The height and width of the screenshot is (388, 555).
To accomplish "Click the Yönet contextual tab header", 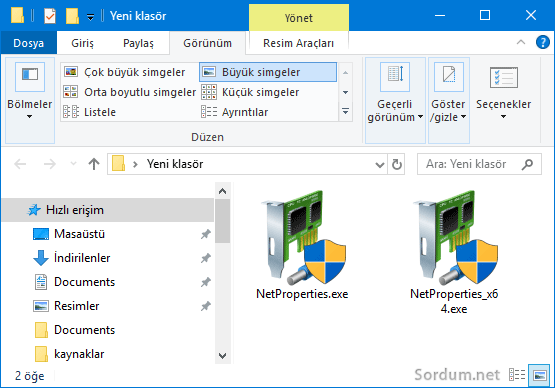I will click(x=299, y=18).
